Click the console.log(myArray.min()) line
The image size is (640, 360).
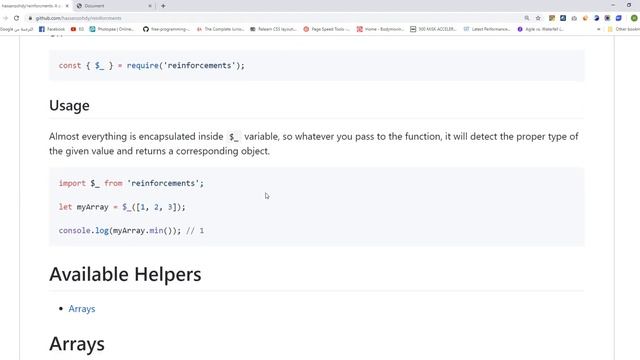[131, 231]
